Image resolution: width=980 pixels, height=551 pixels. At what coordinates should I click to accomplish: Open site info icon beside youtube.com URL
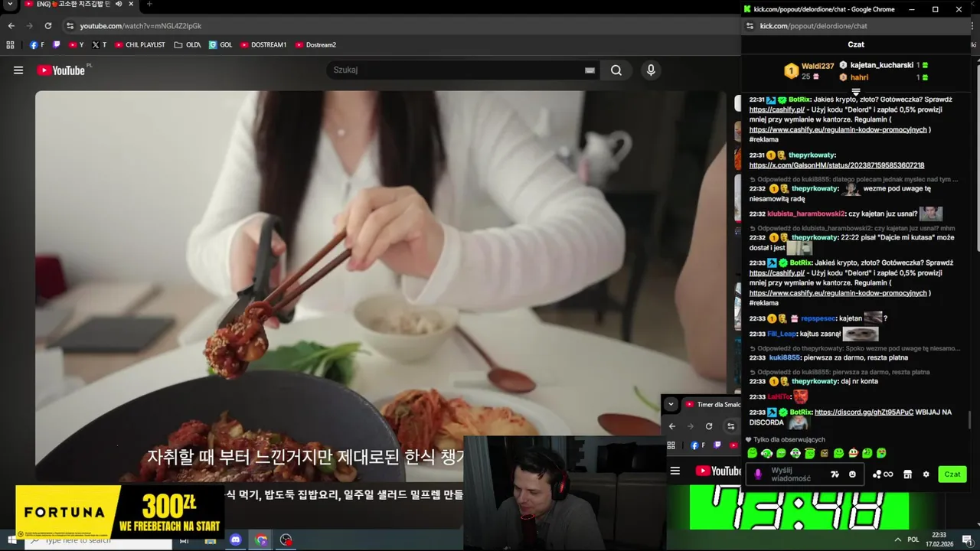click(x=70, y=26)
